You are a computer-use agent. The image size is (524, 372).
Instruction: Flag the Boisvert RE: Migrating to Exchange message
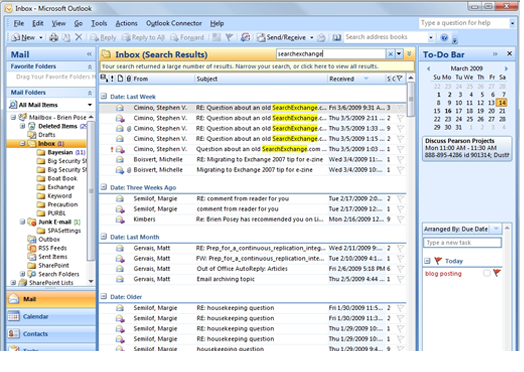pyautogui.click(x=400, y=159)
